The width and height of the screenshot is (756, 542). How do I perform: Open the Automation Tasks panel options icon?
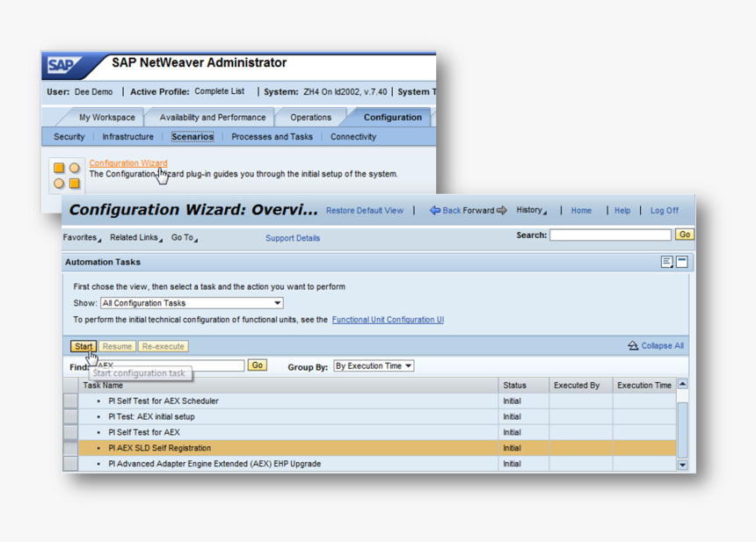667,262
